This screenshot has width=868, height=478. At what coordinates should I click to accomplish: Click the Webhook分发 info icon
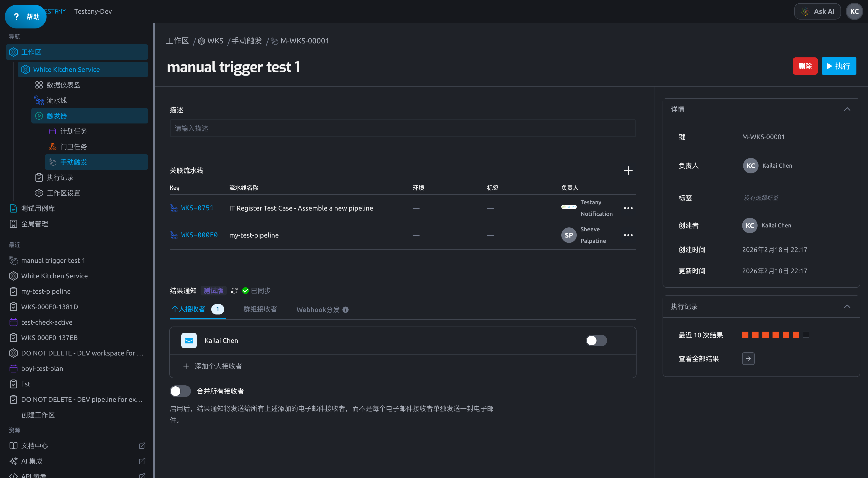(x=345, y=309)
